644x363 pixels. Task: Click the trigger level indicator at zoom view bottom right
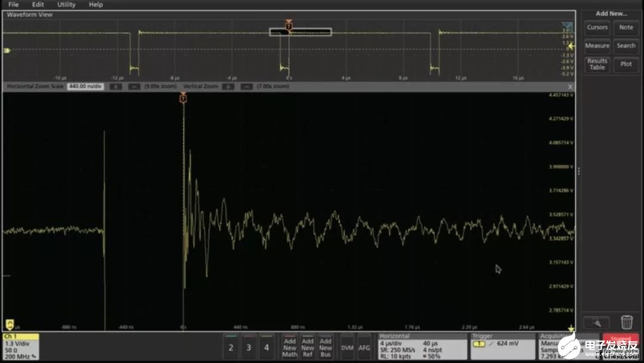click(571, 328)
